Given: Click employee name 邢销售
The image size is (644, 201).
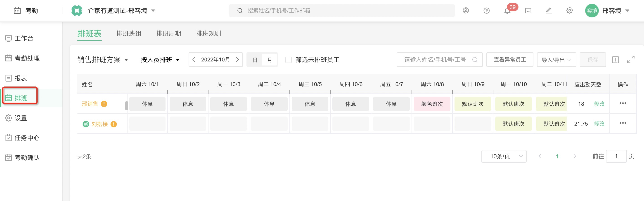Looking at the screenshot, I should [90, 104].
